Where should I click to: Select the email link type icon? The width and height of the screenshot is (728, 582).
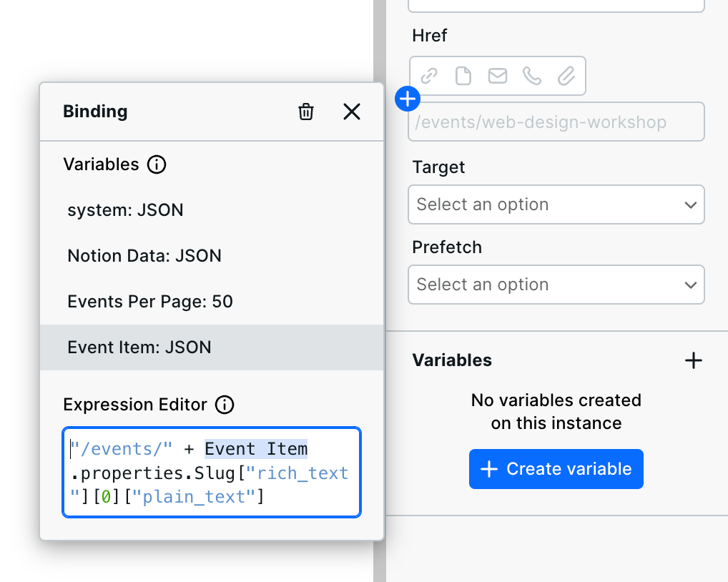(x=498, y=76)
